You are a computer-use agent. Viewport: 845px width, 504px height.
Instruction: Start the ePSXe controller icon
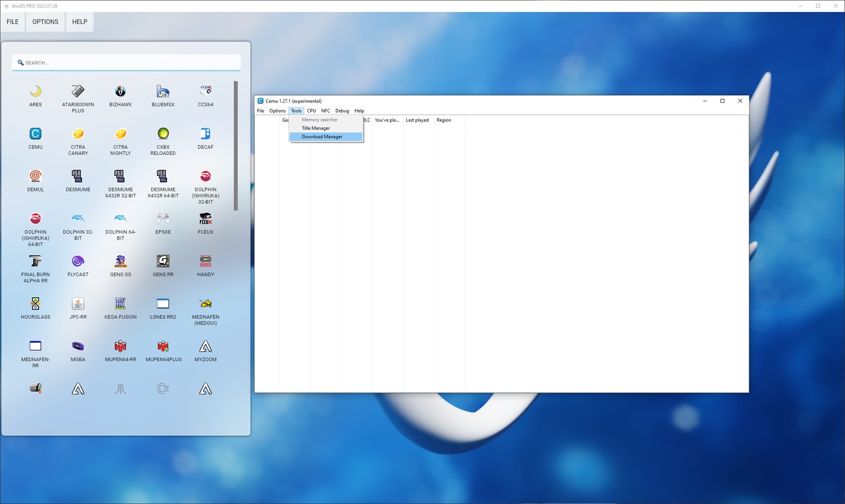[163, 219]
